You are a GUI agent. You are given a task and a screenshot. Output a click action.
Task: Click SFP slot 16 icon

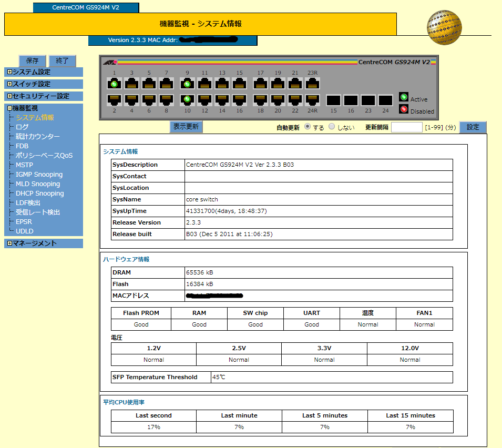(x=351, y=100)
